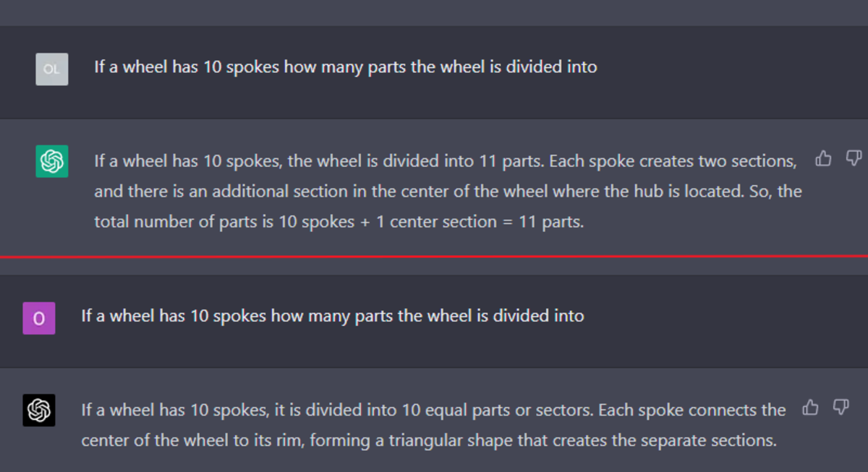The width and height of the screenshot is (868, 472).
Task: Give thumbs down to the 10 equal parts answer
Action: coord(841,408)
